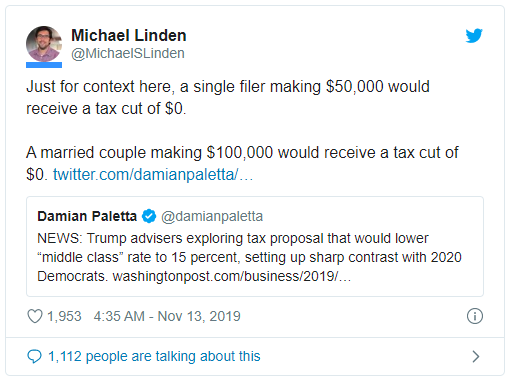Open the tweet info circle icon
The width and height of the screenshot is (509, 380).
tap(475, 316)
